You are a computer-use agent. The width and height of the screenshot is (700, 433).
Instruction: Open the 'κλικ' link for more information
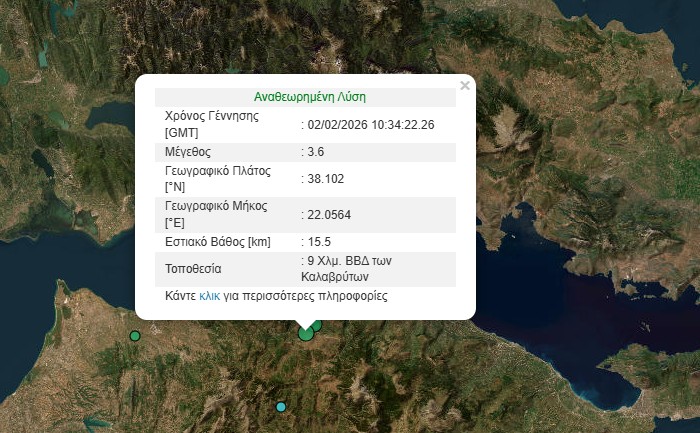[209, 296]
